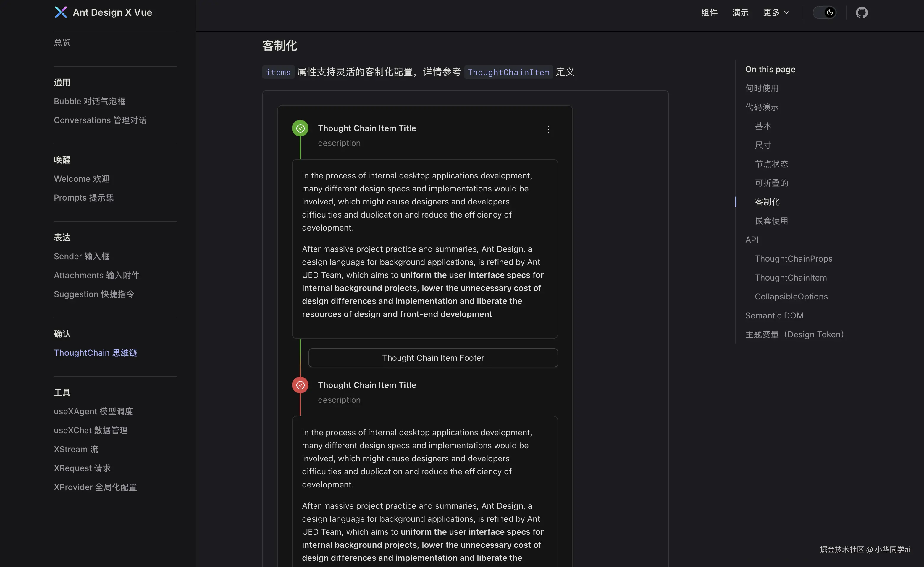Image resolution: width=924 pixels, height=567 pixels.
Task: Open Sender 输入框 in sidebar
Action: pyautogui.click(x=82, y=256)
